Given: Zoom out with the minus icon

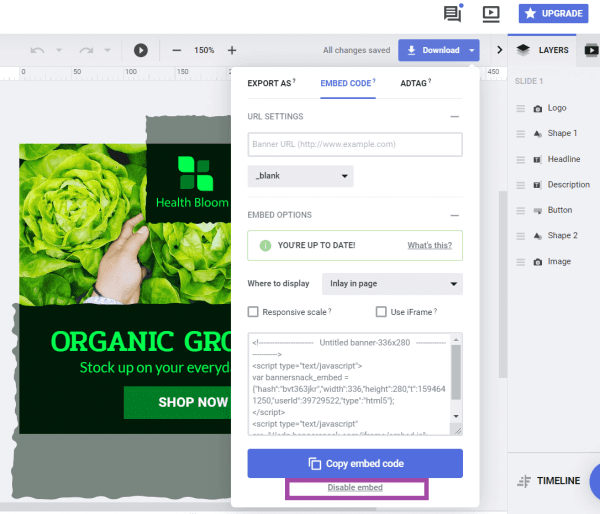Looking at the screenshot, I should (x=177, y=50).
